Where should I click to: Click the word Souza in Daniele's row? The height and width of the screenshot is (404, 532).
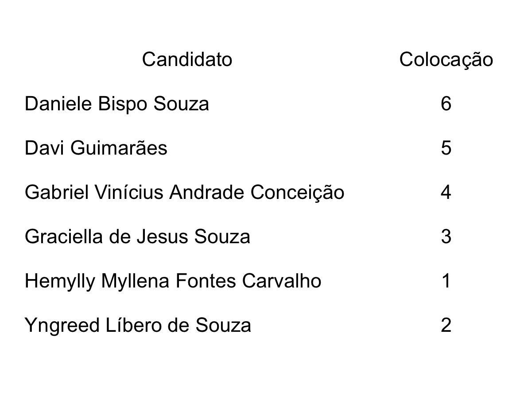pyautogui.click(x=181, y=105)
